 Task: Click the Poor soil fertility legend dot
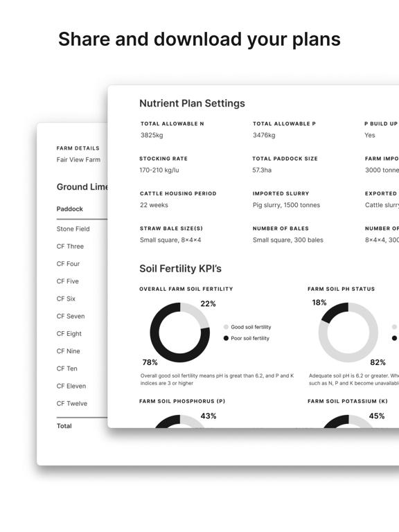click(226, 338)
